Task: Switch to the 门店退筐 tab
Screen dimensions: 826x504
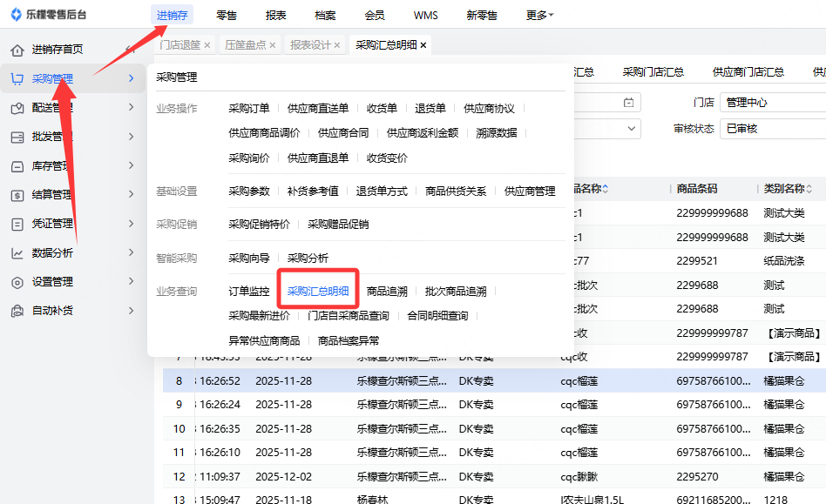Action: coord(180,45)
